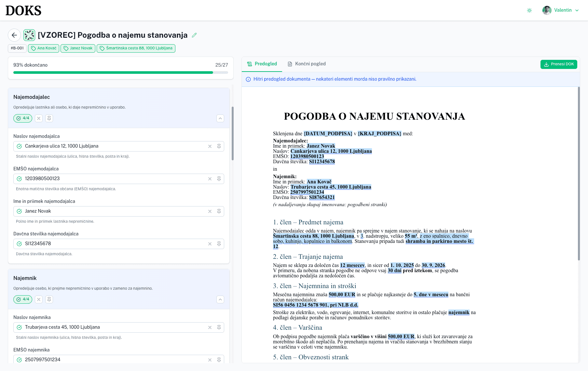Collapse the Najemnik section
588x371 pixels.
click(220, 299)
